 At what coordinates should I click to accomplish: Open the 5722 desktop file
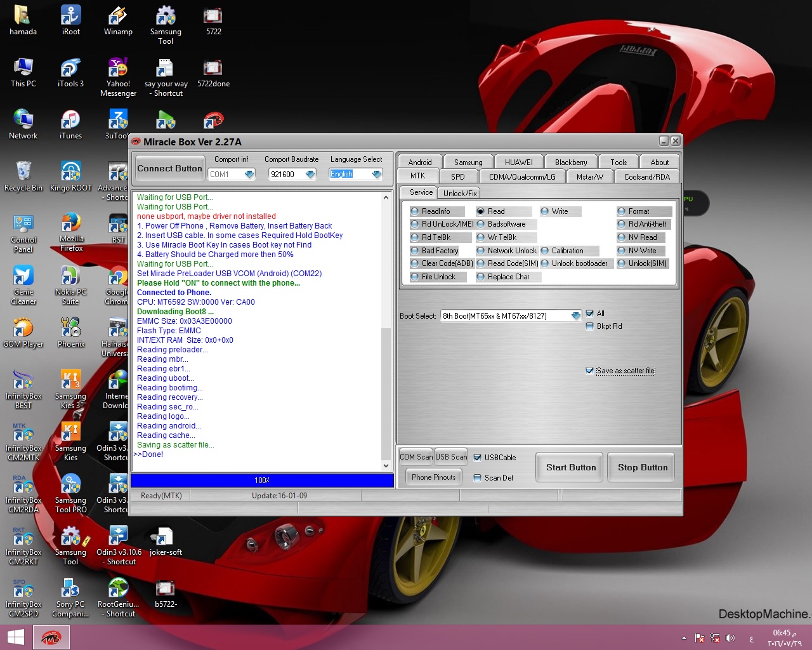pyautogui.click(x=213, y=20)
